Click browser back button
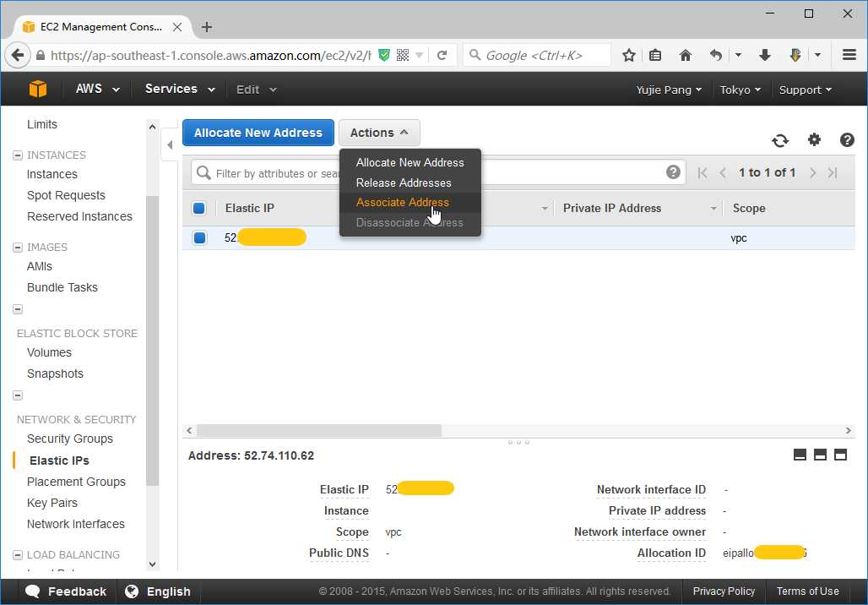The width and height of the screenshot is (868, 605). click(17, 56)
